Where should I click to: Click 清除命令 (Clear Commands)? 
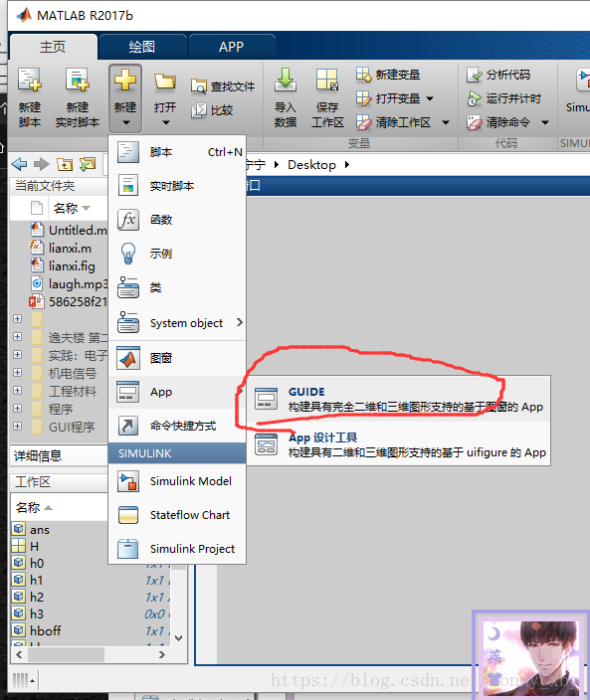click(498, 122)
